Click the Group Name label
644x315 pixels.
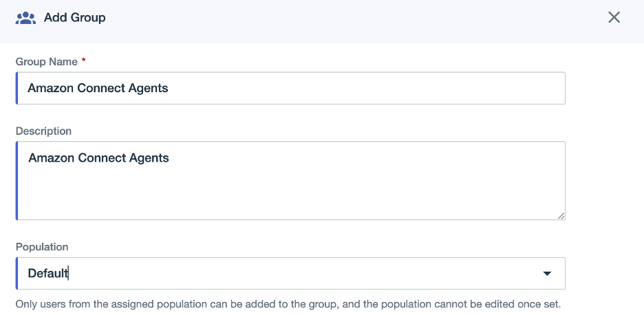point(46,62)
